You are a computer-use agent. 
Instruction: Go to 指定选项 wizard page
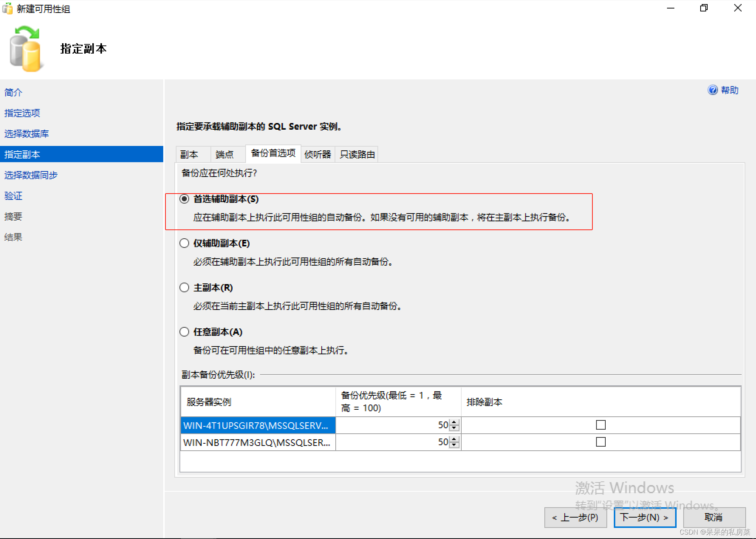[x=22, y=113]
